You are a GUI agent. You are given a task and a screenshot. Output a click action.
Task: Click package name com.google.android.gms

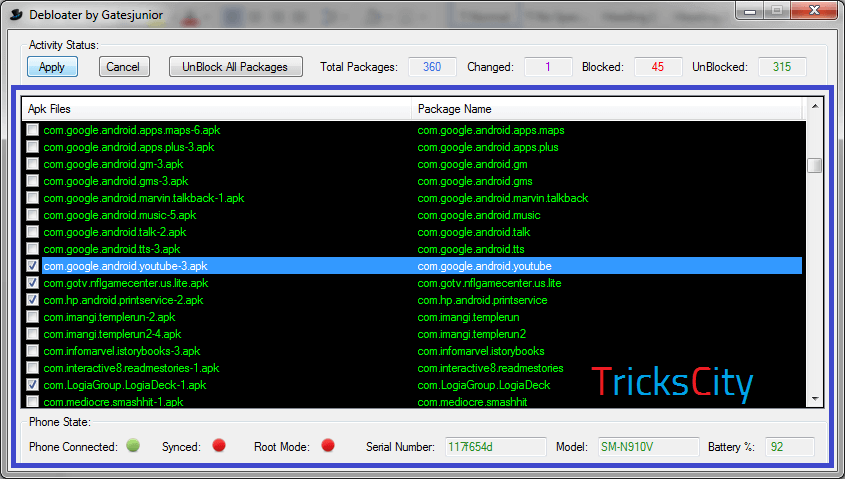pos(475,181)
